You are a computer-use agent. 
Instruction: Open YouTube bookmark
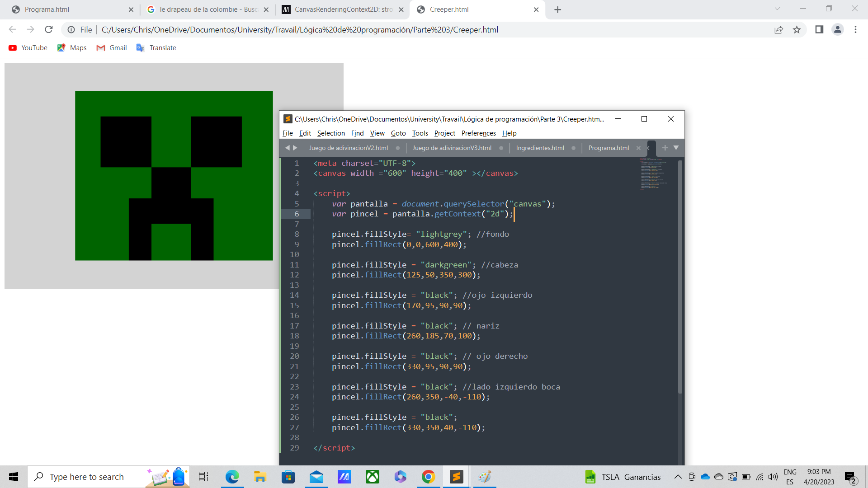28,48
